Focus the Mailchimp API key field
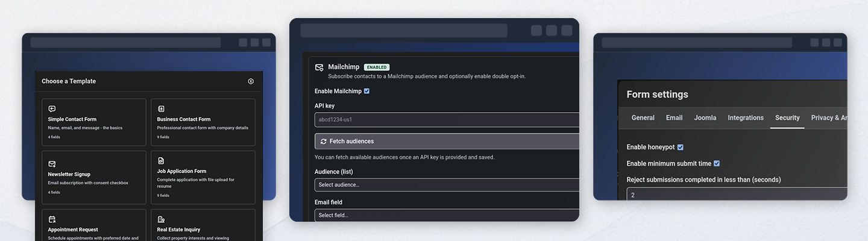 [447, 119]
